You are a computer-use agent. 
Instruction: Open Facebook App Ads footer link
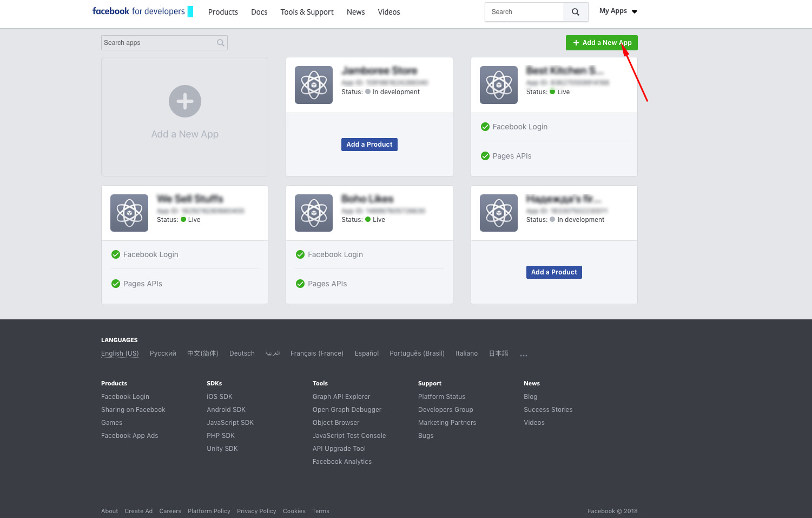[130, 436]
